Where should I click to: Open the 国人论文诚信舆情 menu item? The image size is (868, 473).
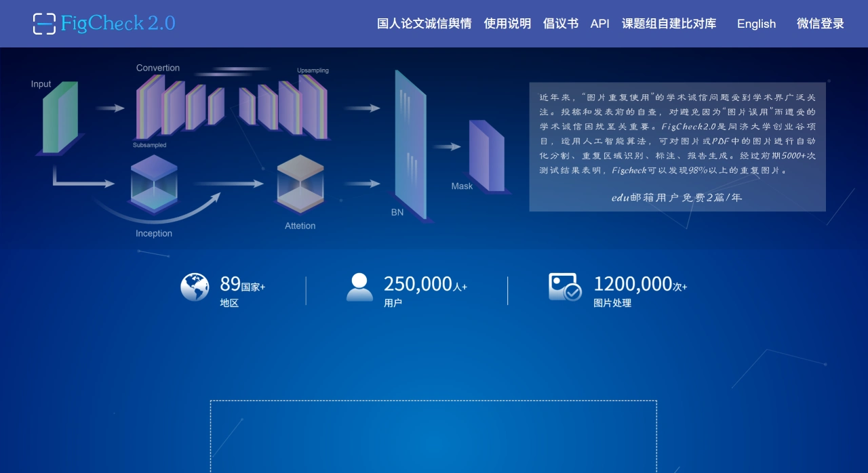pyautogui.click(x=424, y=24)
